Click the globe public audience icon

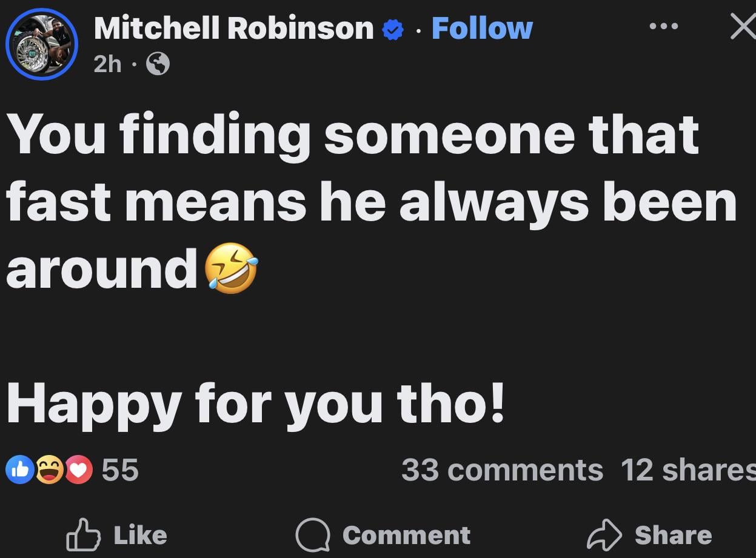(158, 64)
